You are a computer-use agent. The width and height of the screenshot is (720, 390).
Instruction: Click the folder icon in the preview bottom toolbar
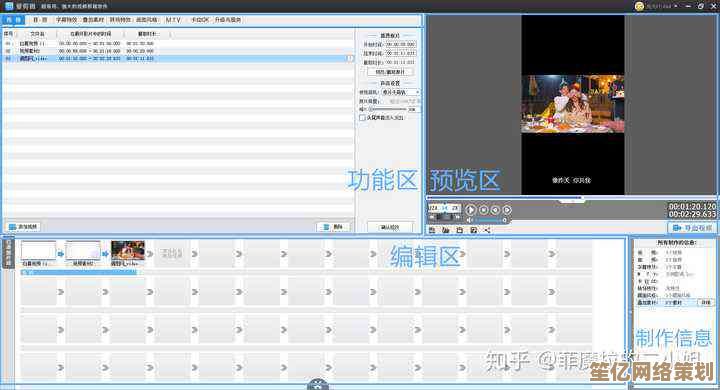[x=445, y=230]
